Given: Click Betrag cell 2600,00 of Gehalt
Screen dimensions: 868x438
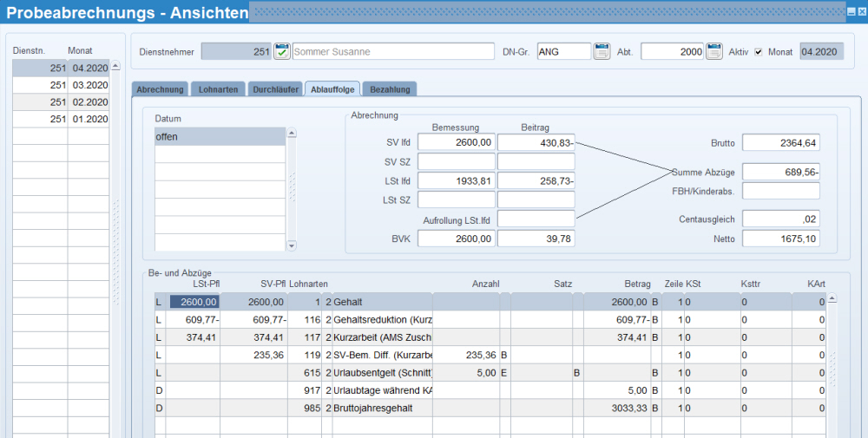Looking at the screenshot, I should [x=616, y=302].
